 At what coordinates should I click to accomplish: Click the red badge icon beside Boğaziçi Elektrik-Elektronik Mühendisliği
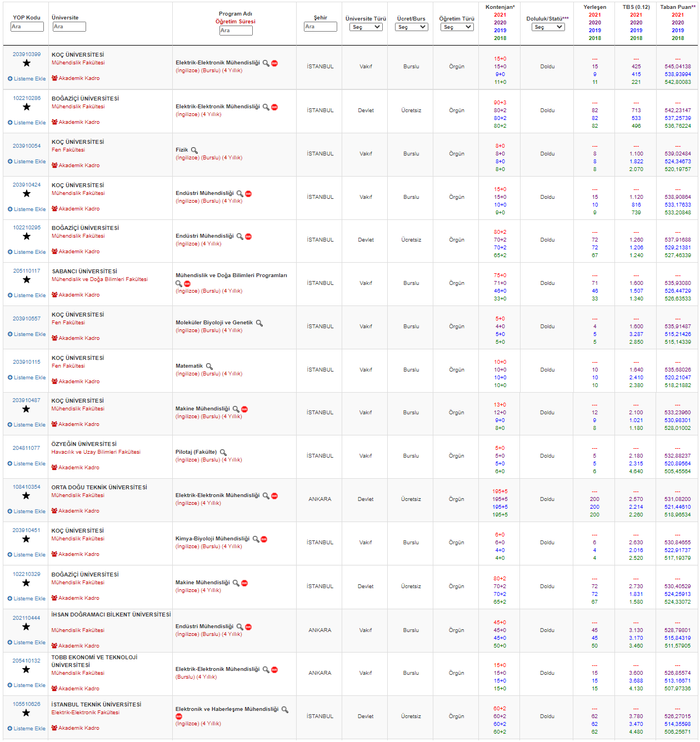click(x=274, y=107)
